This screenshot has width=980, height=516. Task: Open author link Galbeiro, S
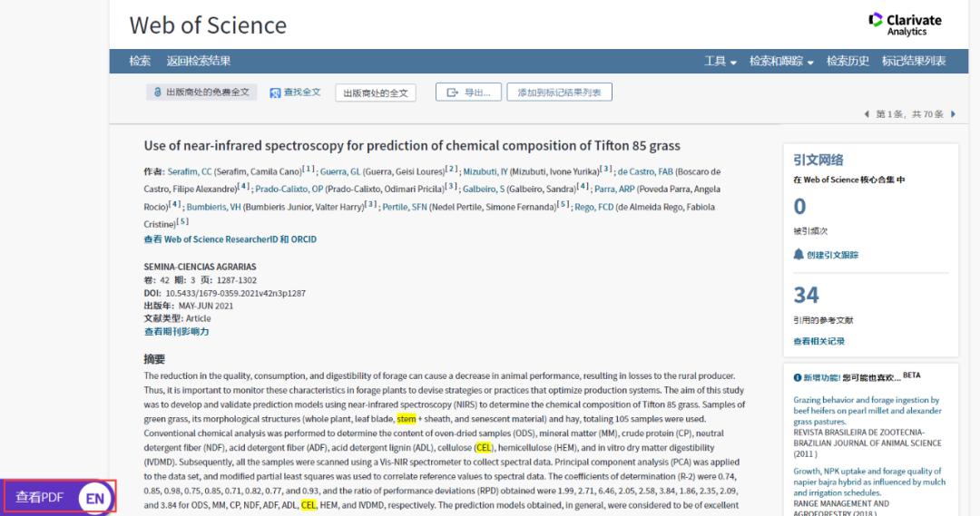(x=484, y=190)
